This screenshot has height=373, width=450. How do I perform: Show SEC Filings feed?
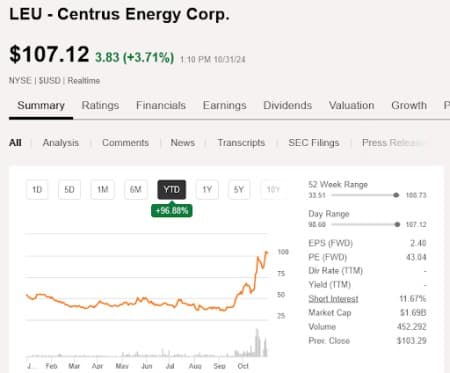coord(314,143)
